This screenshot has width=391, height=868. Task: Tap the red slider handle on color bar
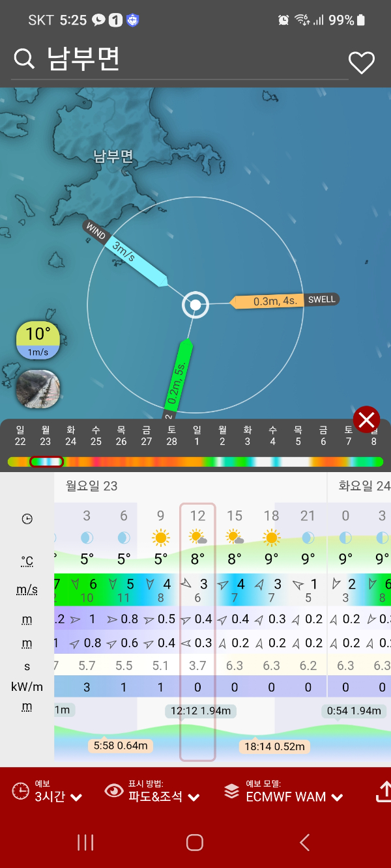tap(46, 462)
